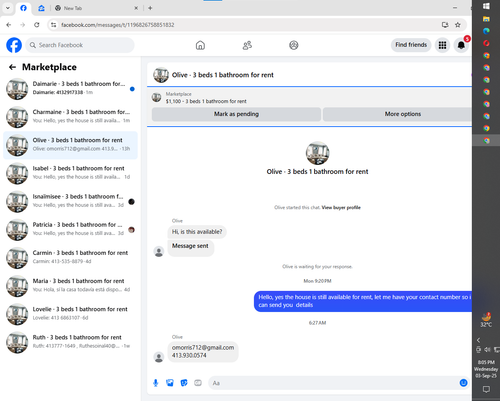Open View buyer profile link
500x401 pixels.
(x=341, y=207)
